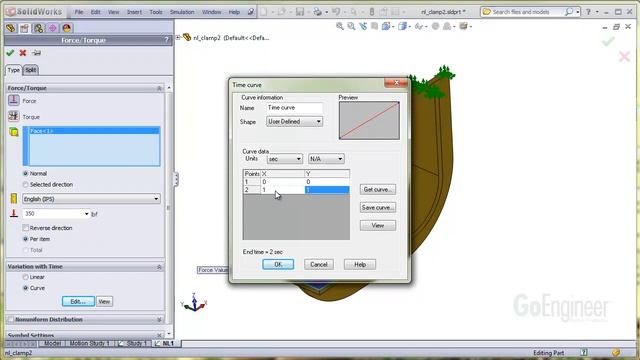Open the Apply Scene icon
Viewport: 640px width, 360px height.
[447, 27]
